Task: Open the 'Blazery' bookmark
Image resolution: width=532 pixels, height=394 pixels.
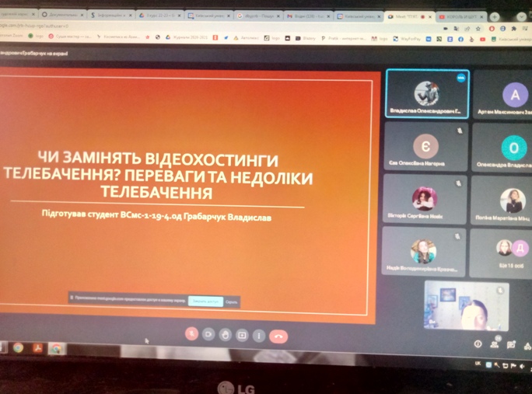Action: [305, 38]
